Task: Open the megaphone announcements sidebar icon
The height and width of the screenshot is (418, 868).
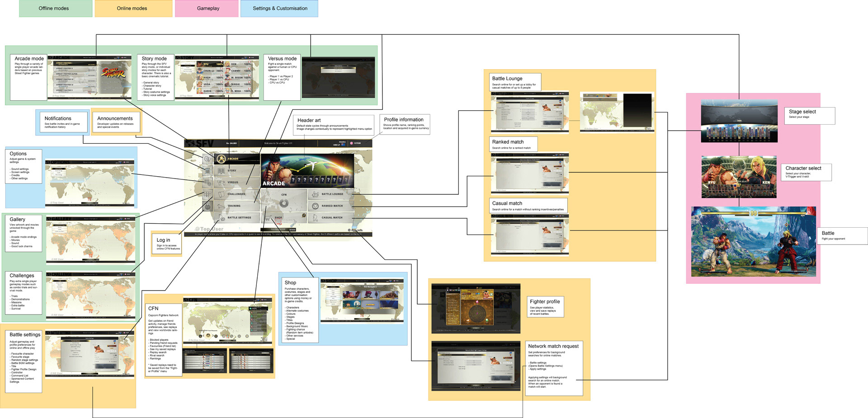Action: click(x=208, y=159)
